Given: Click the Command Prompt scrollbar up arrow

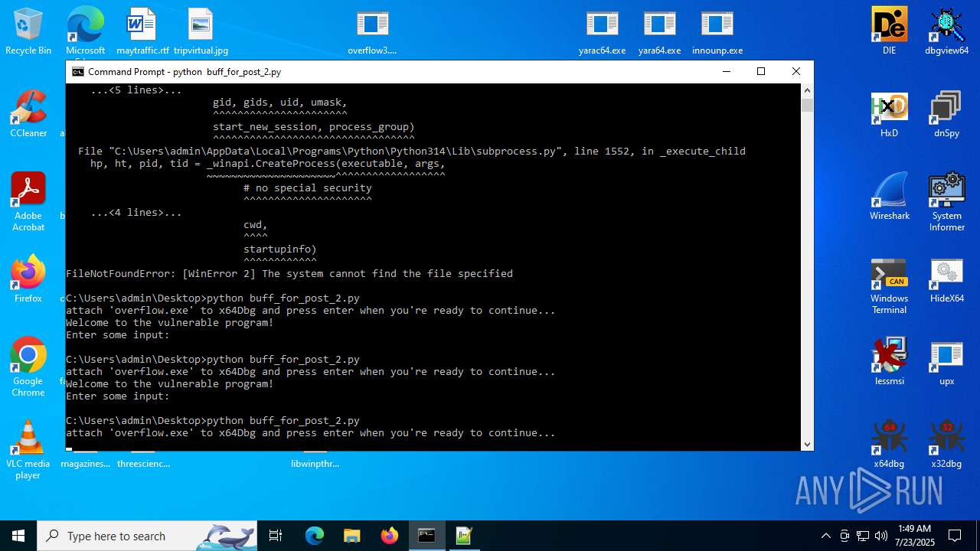Looking at the screenshot, I should coord(807,90).
